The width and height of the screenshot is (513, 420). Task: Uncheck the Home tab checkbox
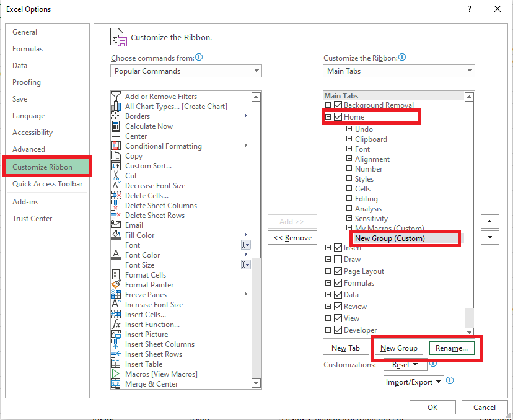338,117
